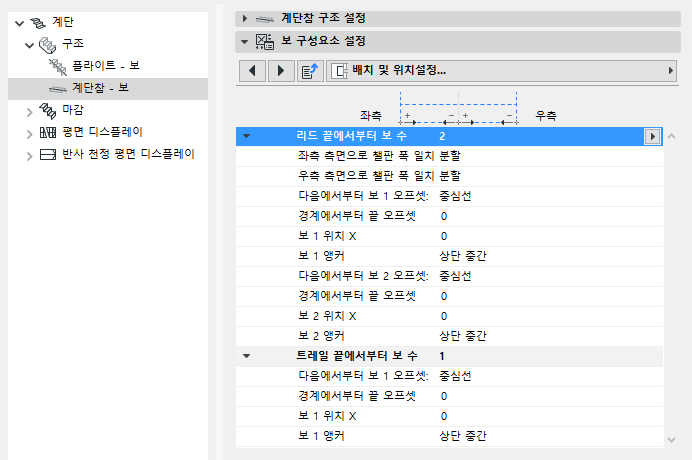Click the 계단참 구조 설정 header icon
This screenshot has width=692, height=460.
click(265, 19)
